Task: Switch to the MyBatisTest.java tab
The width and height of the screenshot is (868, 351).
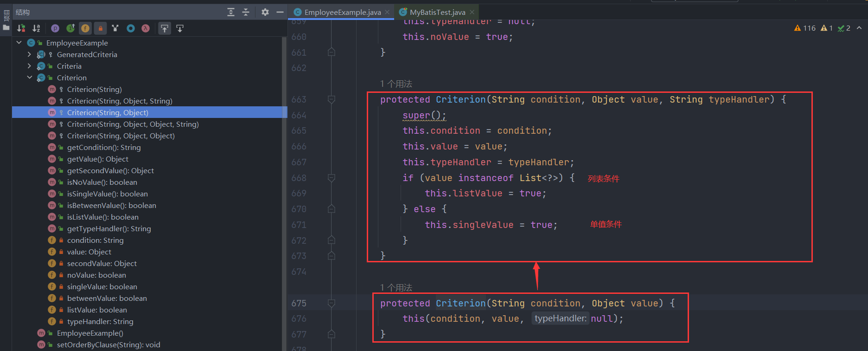Action: pyautogui.click(x=437, y=12)
